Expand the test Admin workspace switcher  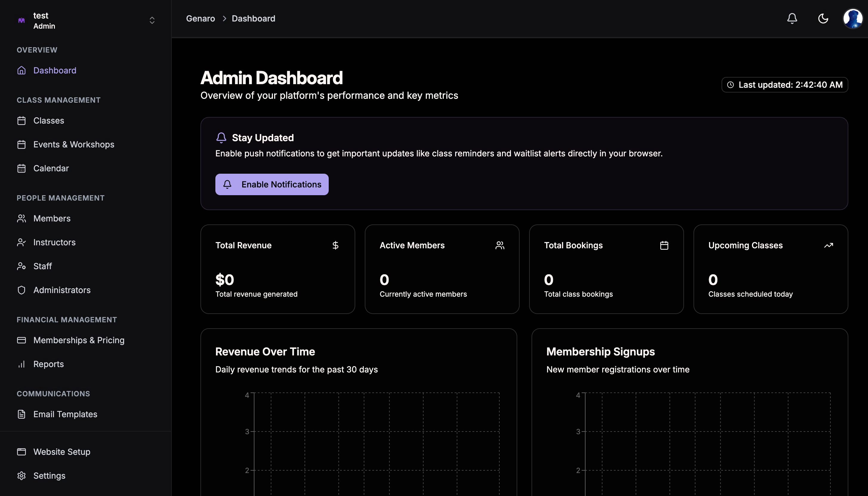(x=152, y=20)
